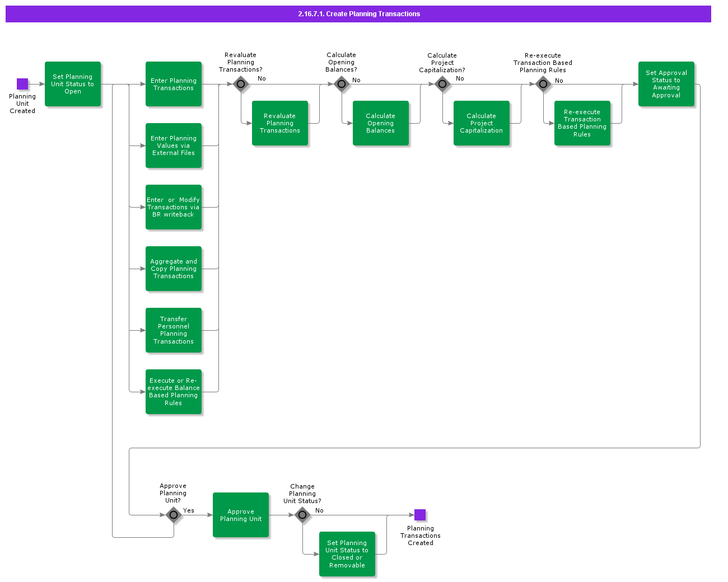Screen dimensions: 728x582
Task: Select Transfer Personnel Planning Transactions
Action: 174,330
